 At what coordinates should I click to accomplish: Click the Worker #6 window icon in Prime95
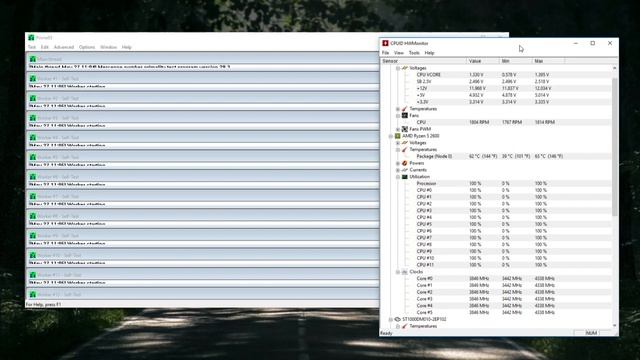pyautogui.click(x=33, y=176)
